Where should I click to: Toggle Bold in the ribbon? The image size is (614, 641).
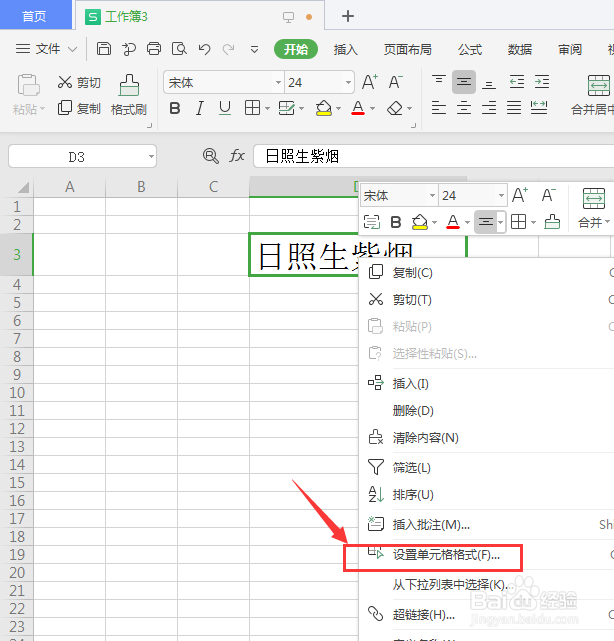click(175, 108)
